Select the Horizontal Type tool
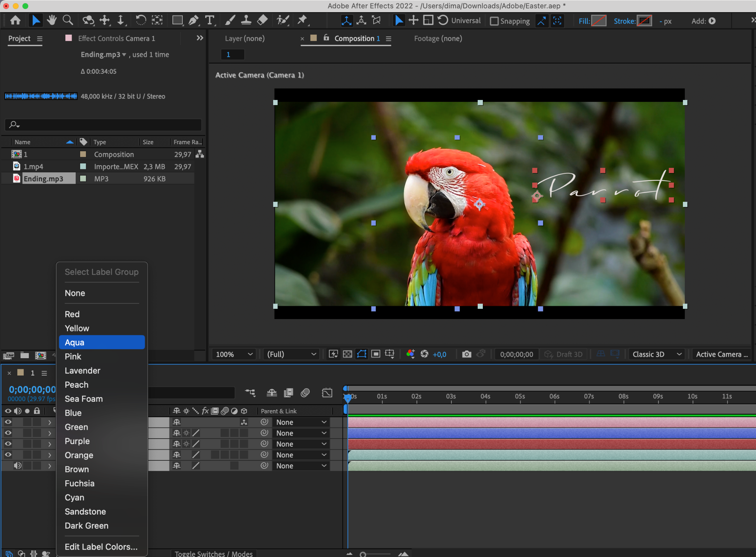This screenshot has height=557, width=756. (210, 20)
